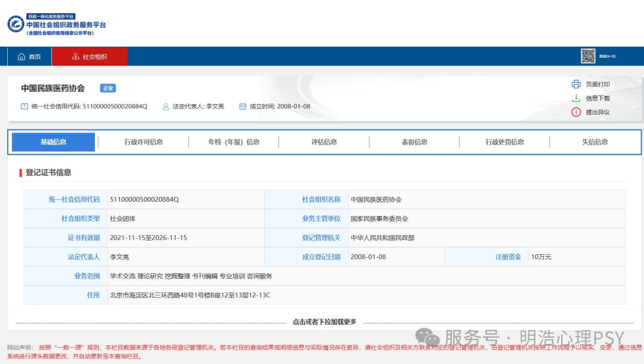The height and width of the screenshot is (364, 644).
Task: Click the 正常 status badge
Action: 108,88
